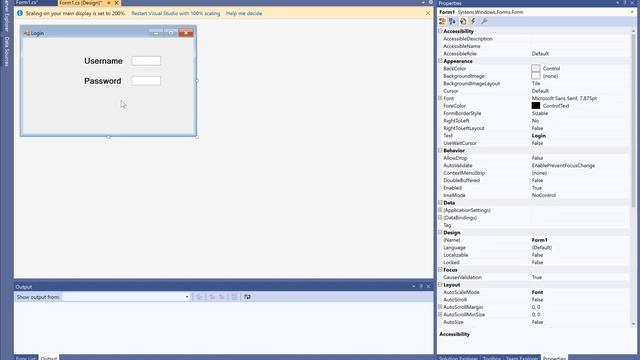
Task: Open the Solution Explorer tab
Action: click(x=458, y=358)
